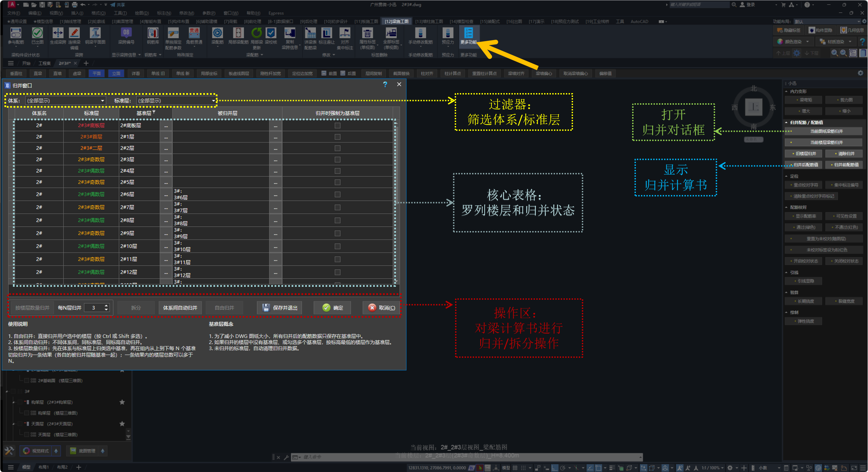
Task: Click the blue help question-mark icon in ribbon
Action: [x=862, y=42]
